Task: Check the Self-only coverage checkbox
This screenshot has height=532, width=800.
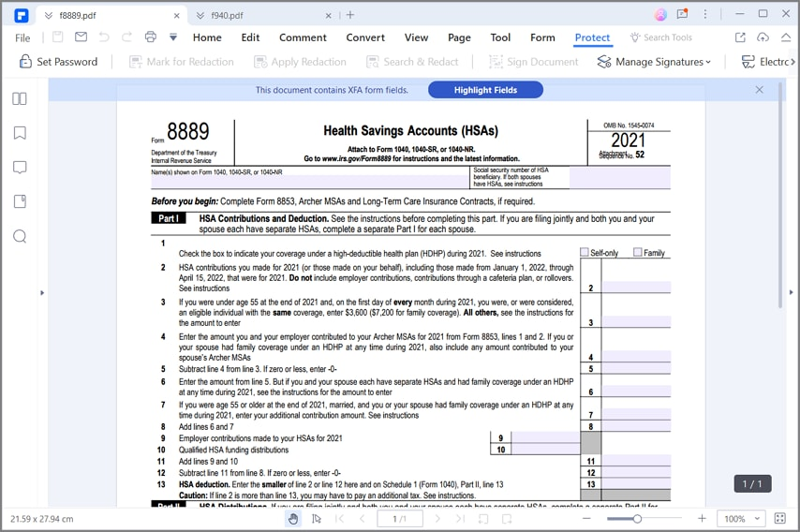Action: pos(585,252)
